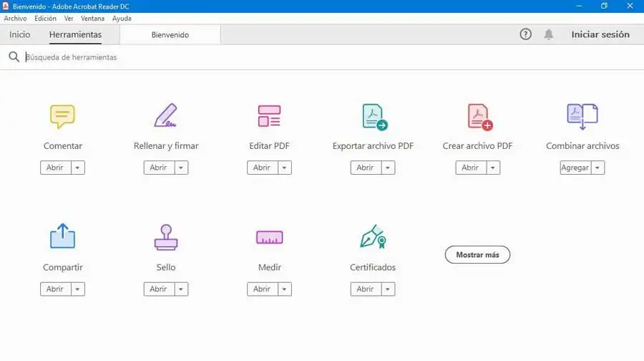Screen dimensions: 644x361
Task: Click the Crear archivo PDF label
Action: coord(478,146)
